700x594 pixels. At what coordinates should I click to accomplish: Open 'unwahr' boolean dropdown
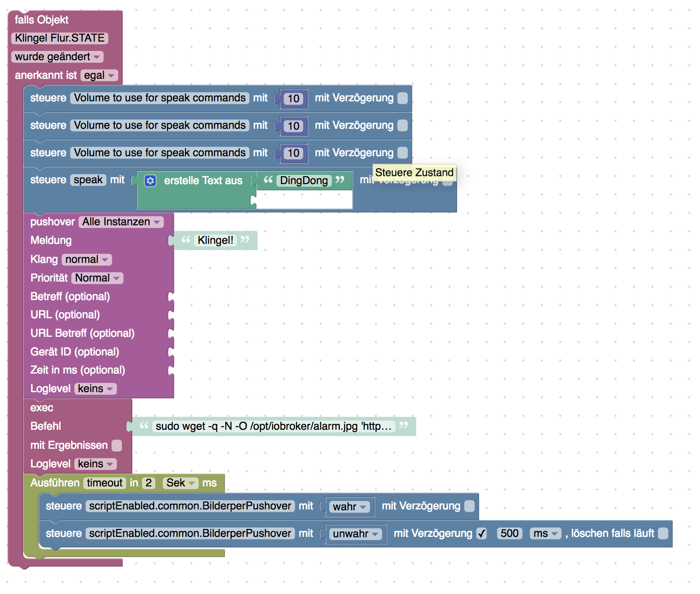pyautogui.click(x=355, y=534)
